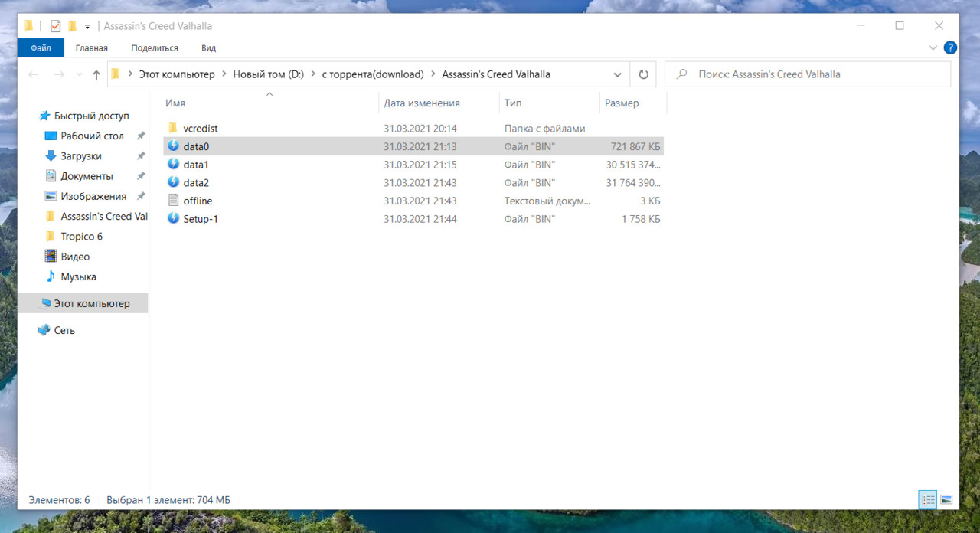Expand the ribbon with the chevron
The image size is (980, 533).
(x=933, y=47)
